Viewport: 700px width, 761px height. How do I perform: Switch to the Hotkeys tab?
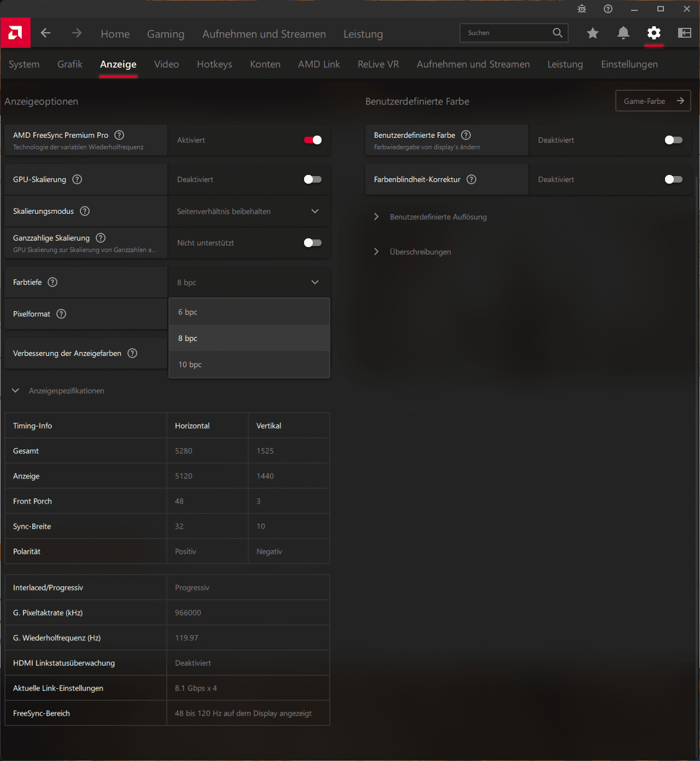[214, 64]
